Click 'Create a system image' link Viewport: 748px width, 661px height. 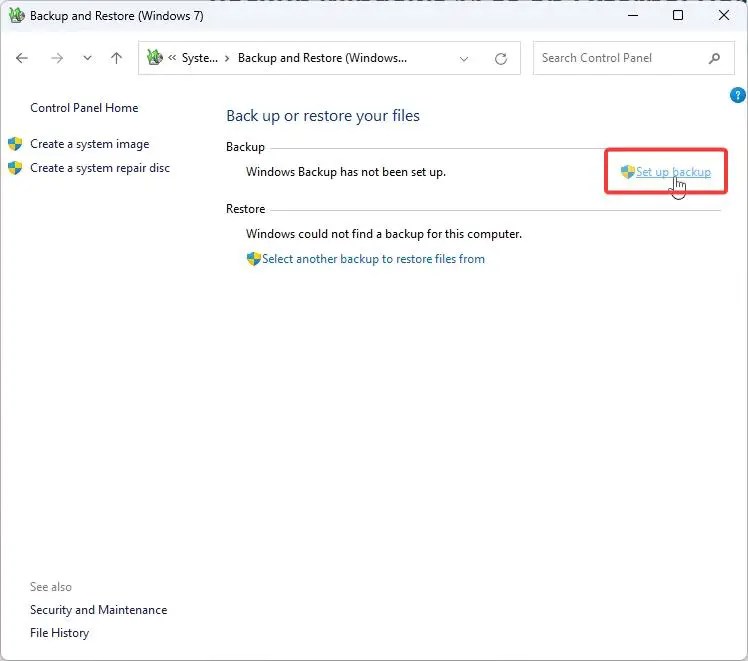(90, 144)
